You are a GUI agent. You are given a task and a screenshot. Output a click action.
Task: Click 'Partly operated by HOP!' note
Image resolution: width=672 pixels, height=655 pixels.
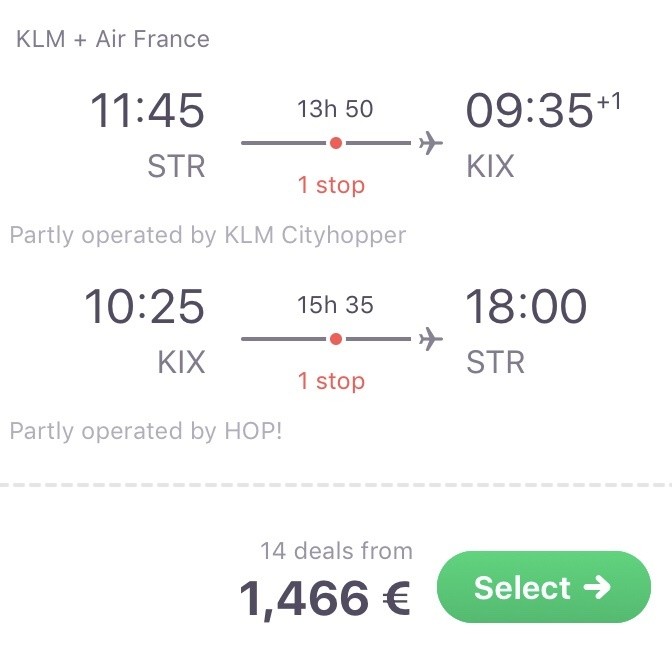(146, 431)
